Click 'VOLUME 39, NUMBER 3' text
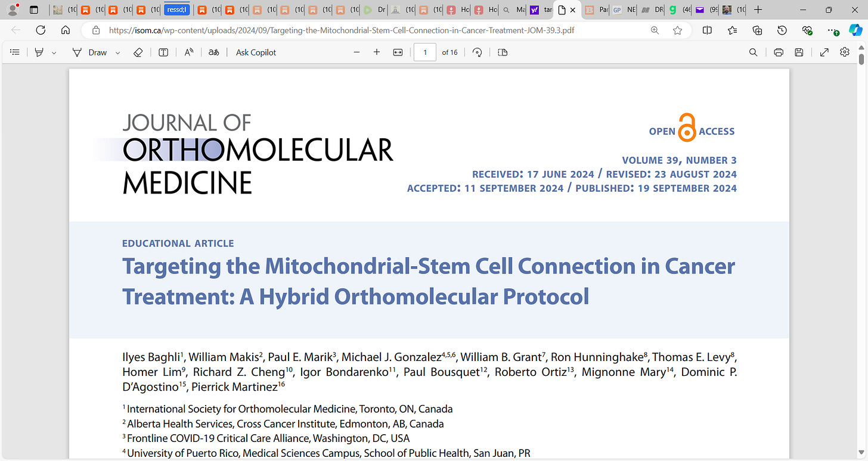The height and width of the screenshot is (461, 868). point(680,160)
